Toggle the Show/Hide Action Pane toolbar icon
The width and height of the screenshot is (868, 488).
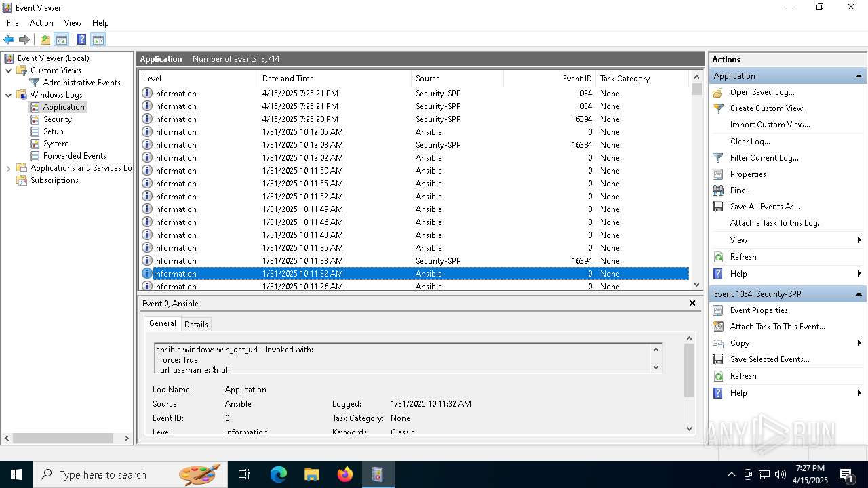point(98,39)
